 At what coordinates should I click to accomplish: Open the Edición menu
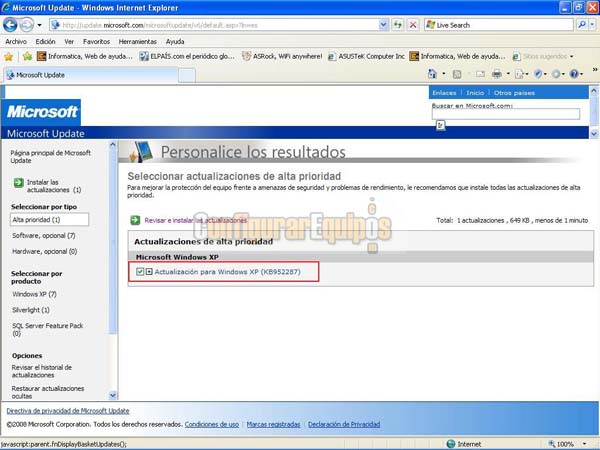pyautogui.click(x=45, y=41)
